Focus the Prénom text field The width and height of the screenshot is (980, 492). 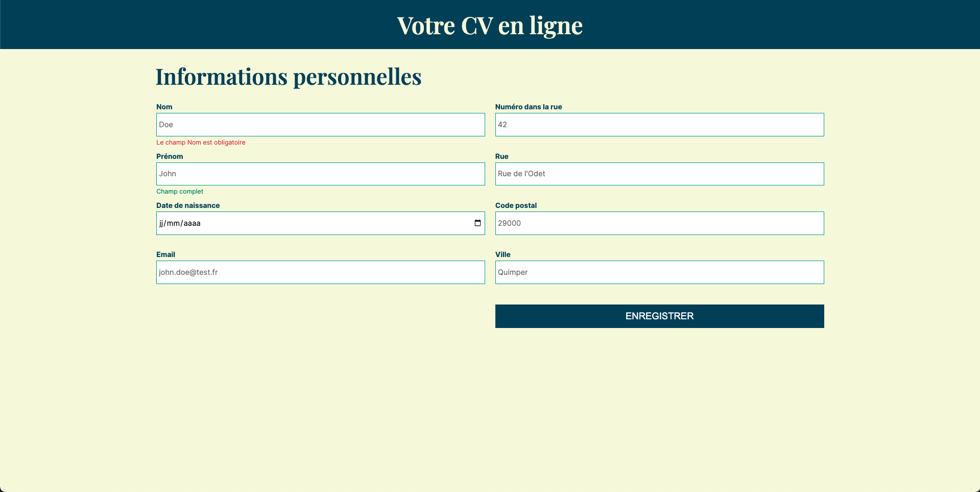coord(320,174)
